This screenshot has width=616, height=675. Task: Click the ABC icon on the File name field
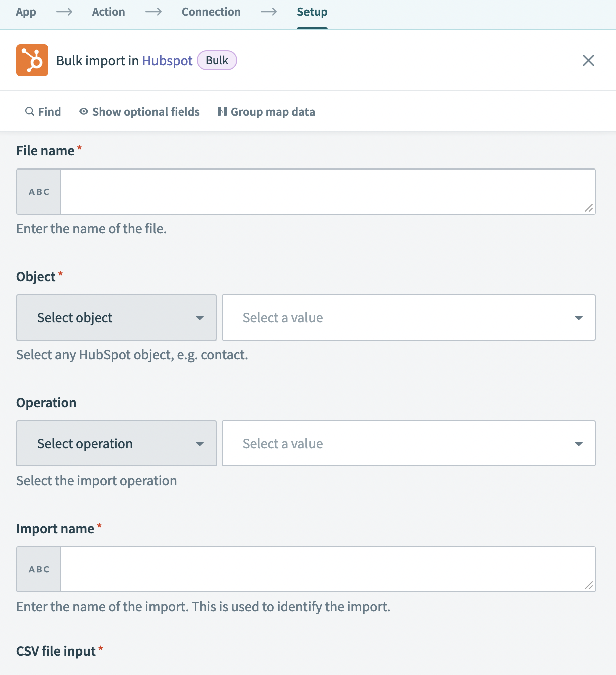tap(38, 191)
